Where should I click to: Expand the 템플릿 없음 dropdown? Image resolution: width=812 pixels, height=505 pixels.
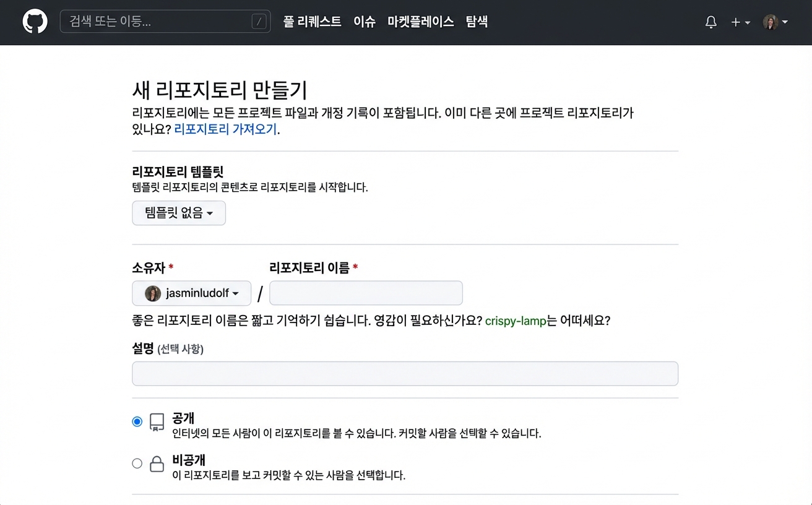click(x=179, y=213)
